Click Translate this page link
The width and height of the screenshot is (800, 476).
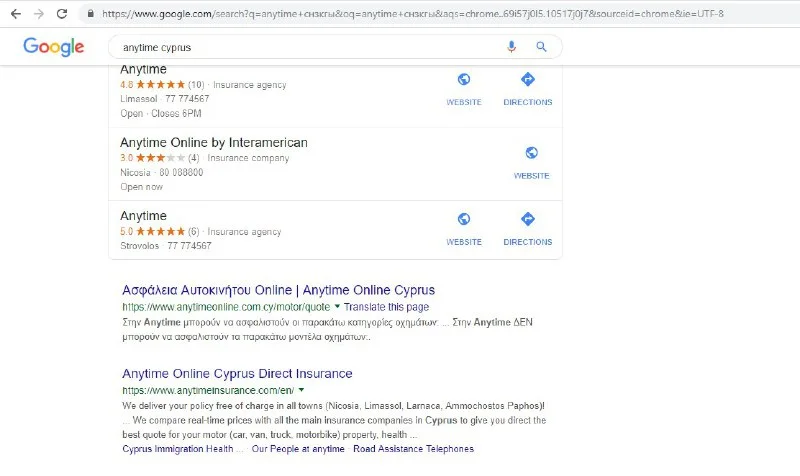[x=386, y=307]
